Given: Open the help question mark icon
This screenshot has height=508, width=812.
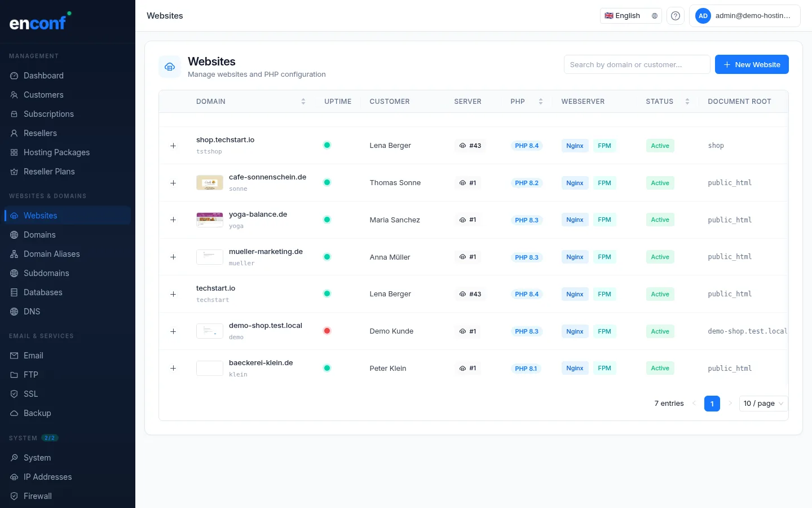Looking at the screenshot, I should (676, 16).
